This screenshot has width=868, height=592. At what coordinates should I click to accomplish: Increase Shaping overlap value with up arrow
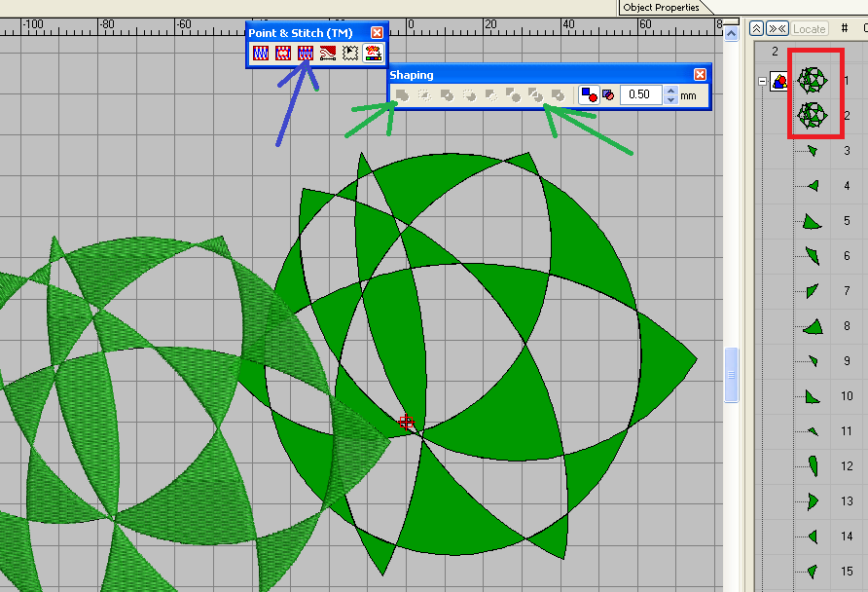670,91
